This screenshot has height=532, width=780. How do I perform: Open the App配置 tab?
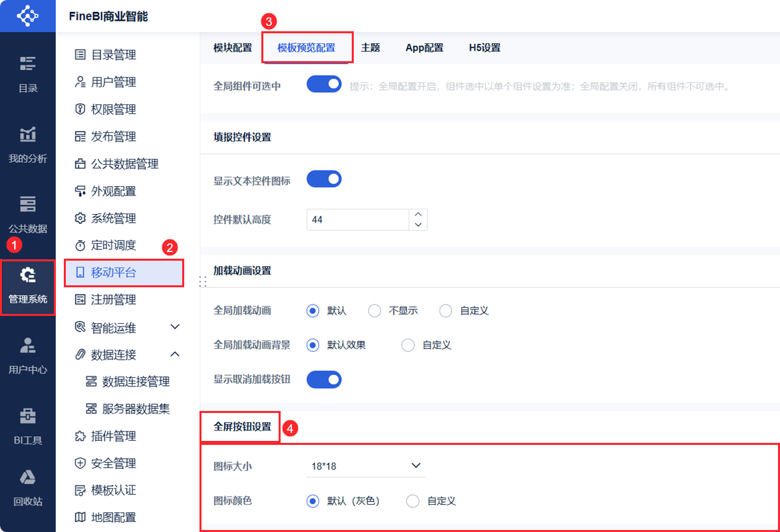pos(424,47)
